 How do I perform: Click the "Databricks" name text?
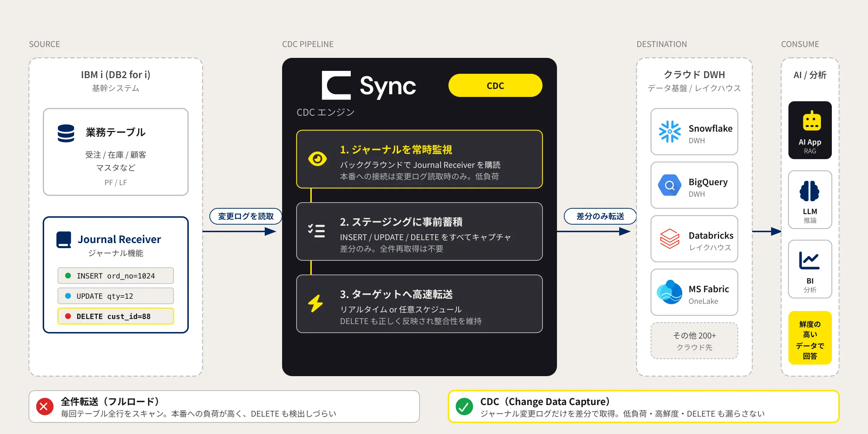pyautogui.click(x=711, y=235)
